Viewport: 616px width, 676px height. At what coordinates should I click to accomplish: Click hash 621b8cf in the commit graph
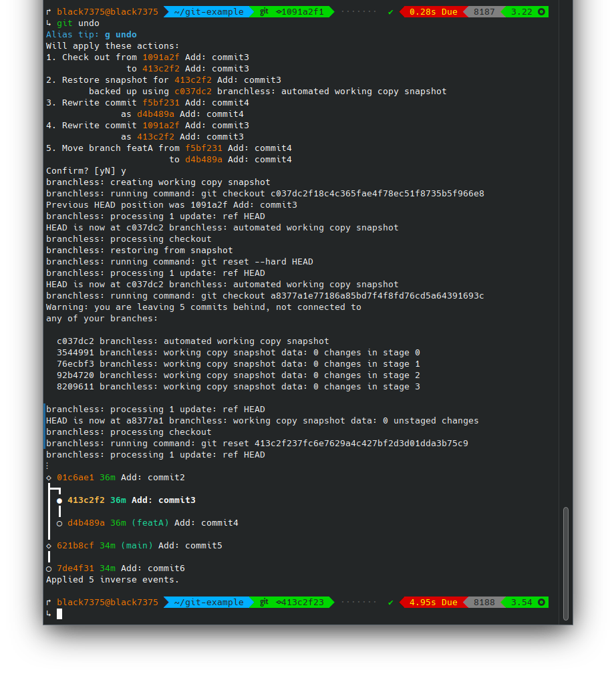click(75, 546)
